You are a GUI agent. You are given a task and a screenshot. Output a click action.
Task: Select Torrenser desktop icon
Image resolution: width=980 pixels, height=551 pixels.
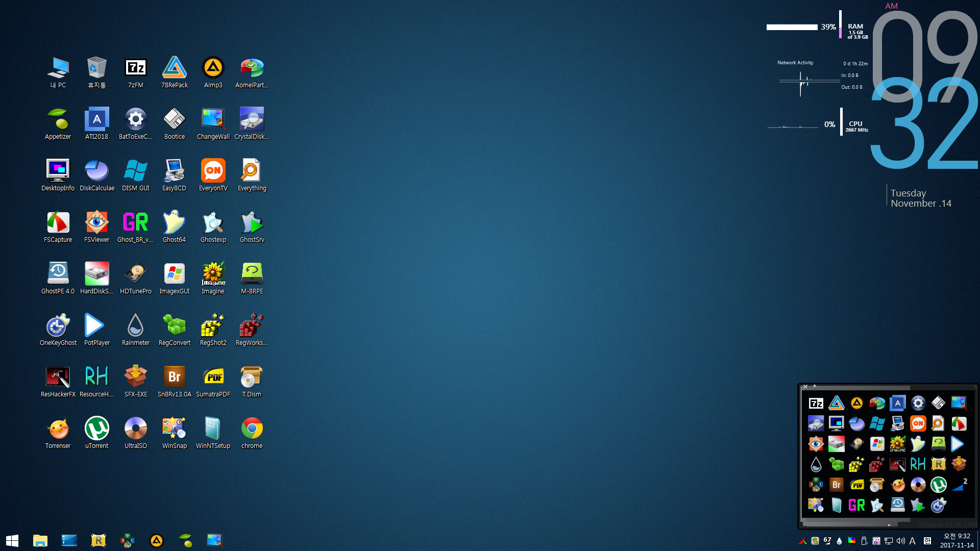(x=58, y=433)
